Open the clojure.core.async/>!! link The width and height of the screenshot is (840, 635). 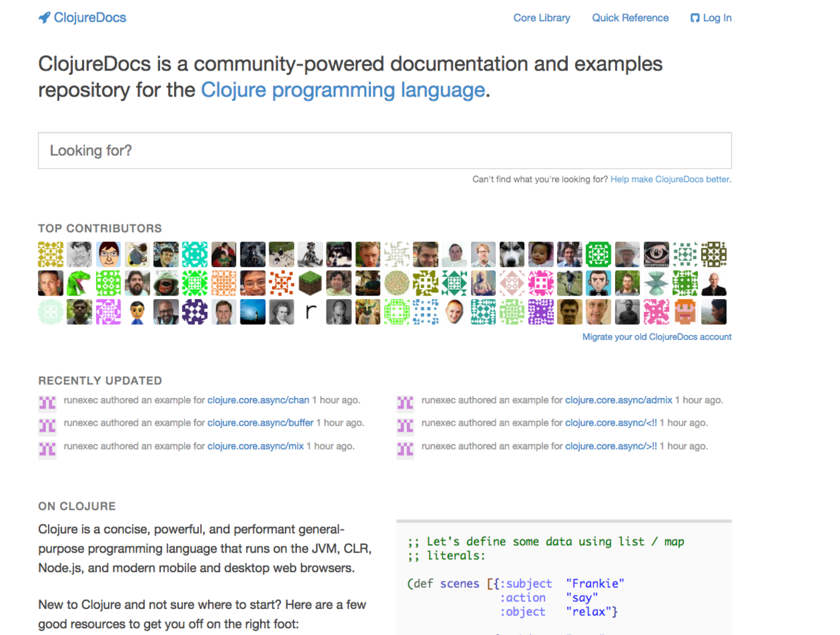tap(611, 446)
